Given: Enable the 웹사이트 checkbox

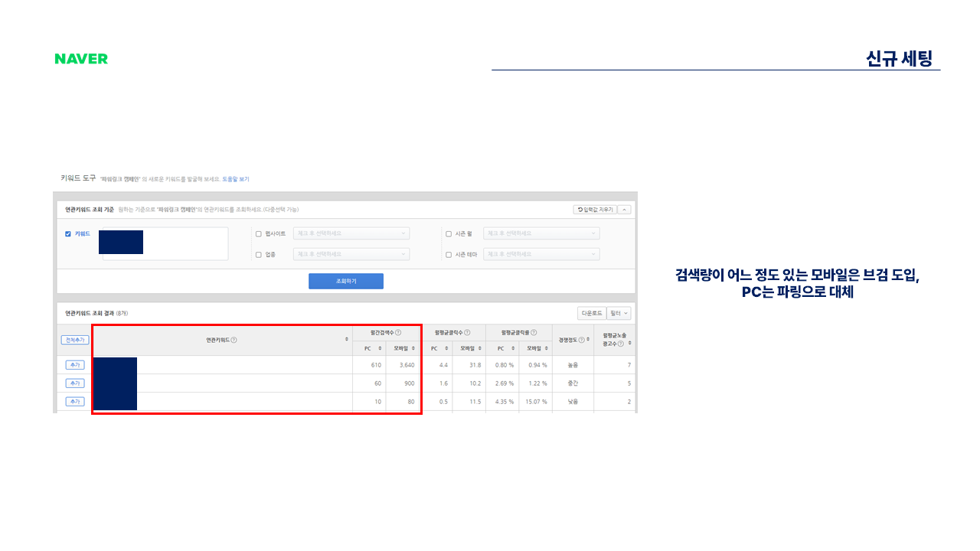Looking at the screenshot, I should 258,234.
